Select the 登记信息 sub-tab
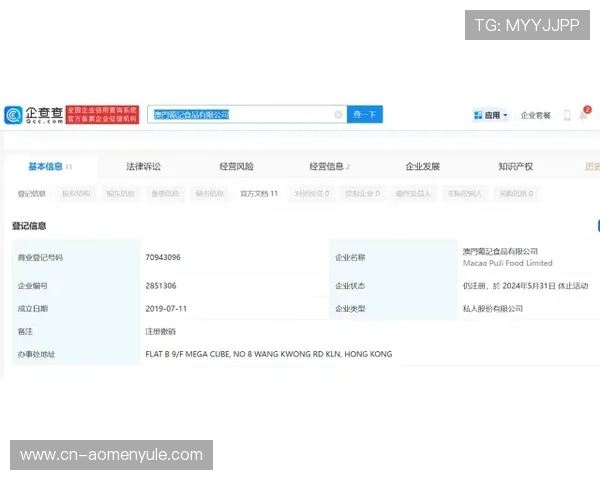Image resolution: width=600 pixels, height=480 pixels. point(32,194)
